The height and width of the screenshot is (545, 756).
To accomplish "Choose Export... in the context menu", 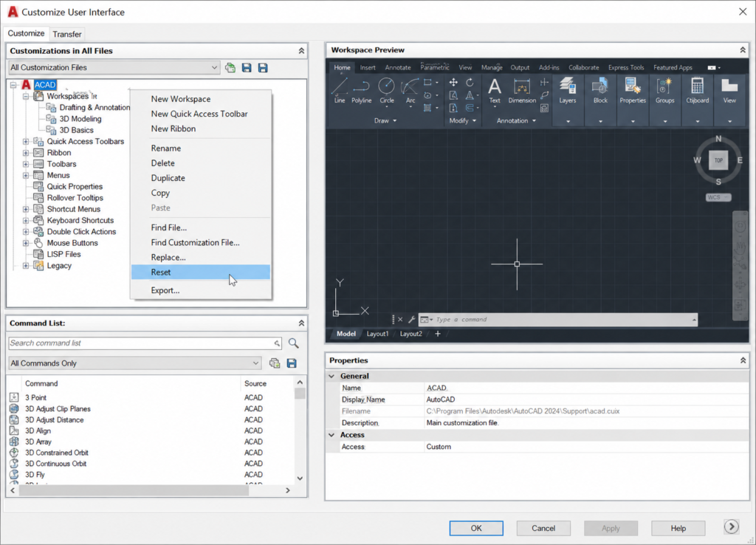I will click(200, 290).
